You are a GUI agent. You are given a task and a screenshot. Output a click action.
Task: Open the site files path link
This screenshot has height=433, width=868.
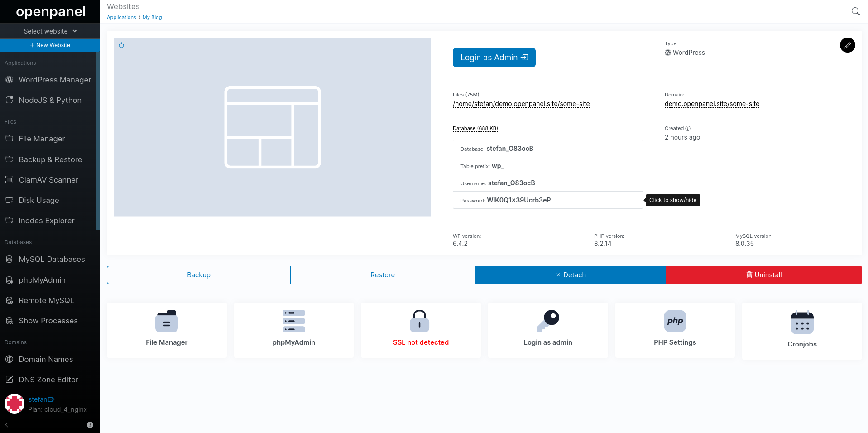(521, 104)
